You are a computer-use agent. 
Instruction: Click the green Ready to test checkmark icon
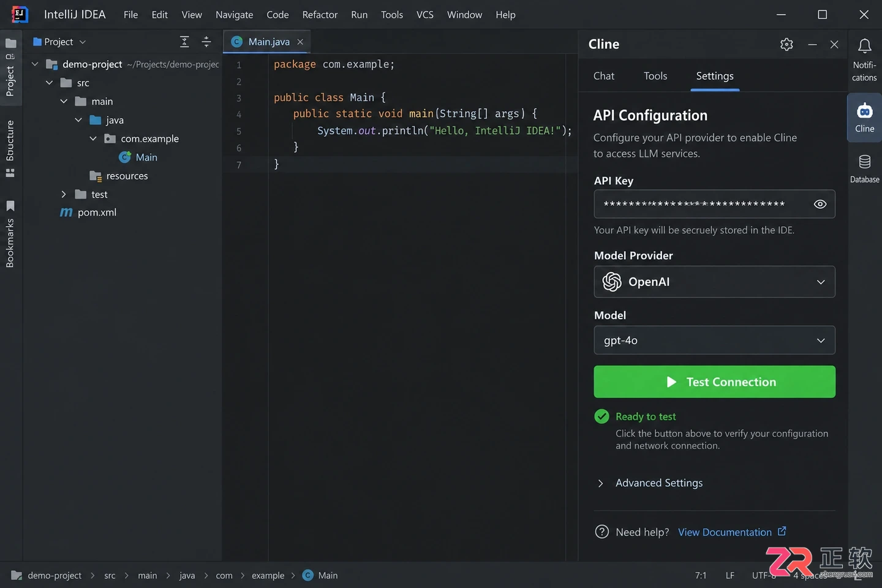click(x=602, y=417)
